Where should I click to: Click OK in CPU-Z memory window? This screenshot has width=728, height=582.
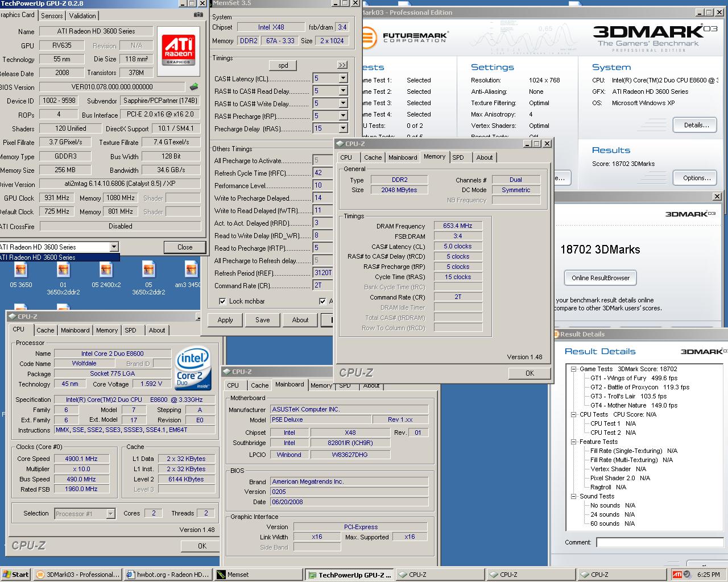click(x=530, y=373)
